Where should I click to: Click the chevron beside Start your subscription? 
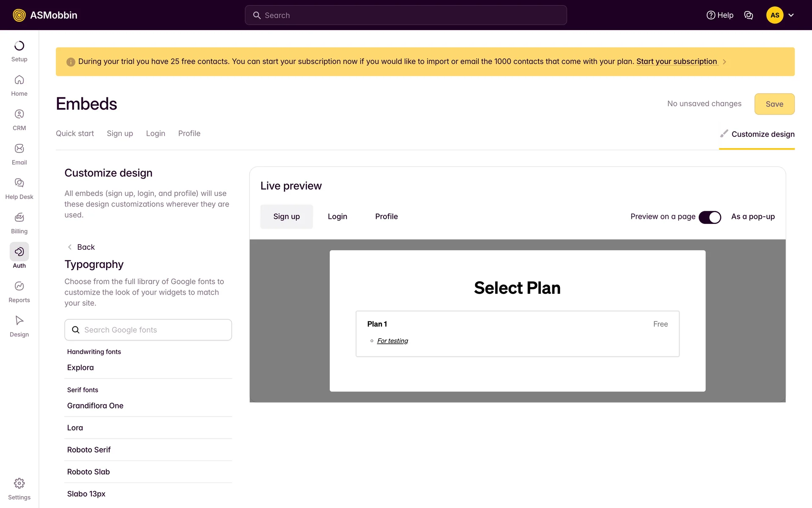[x=724, y=62]
